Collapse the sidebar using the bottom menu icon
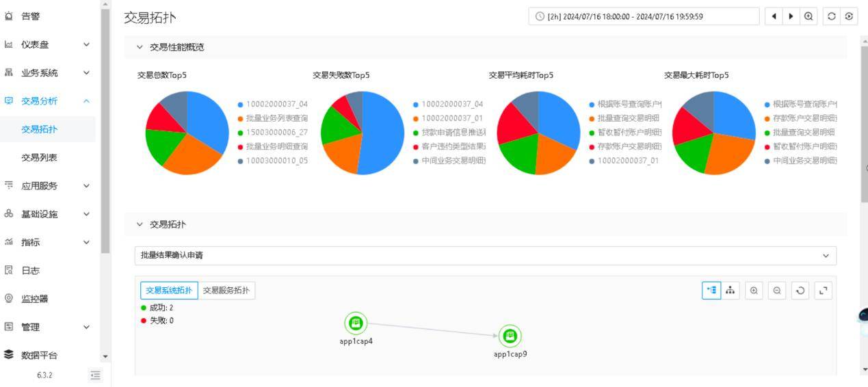The width and height of the screenshot is (868, 387). coord(96,375)
